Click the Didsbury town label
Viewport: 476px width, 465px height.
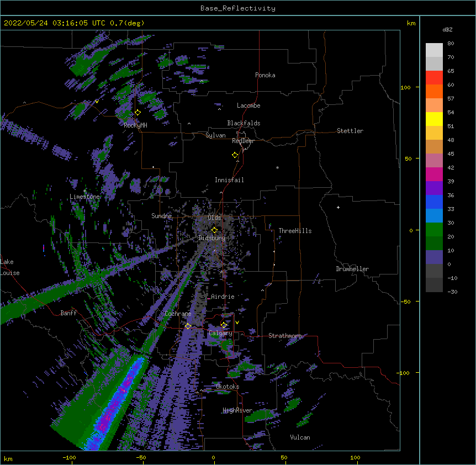[x=211, y=238]
